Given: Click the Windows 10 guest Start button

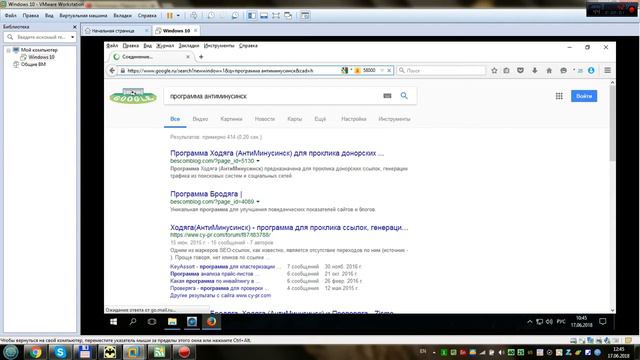Looking at the screenshot, I should click(x=113, y=322).
